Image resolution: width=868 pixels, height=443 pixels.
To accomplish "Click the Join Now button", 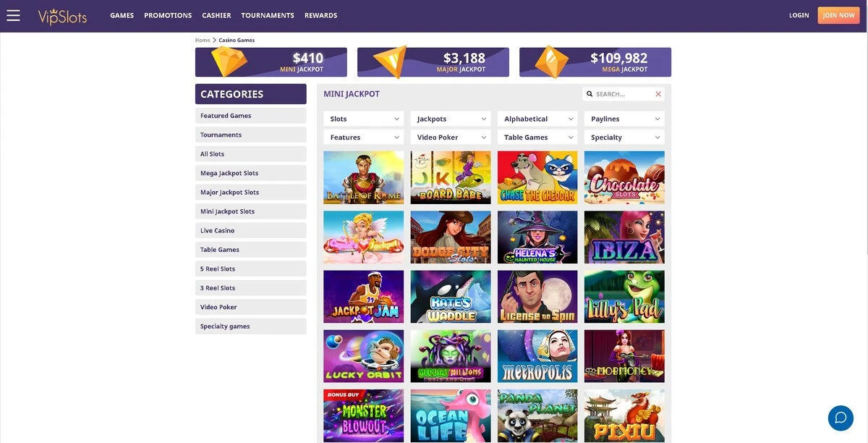I will [x=839, y=15].
